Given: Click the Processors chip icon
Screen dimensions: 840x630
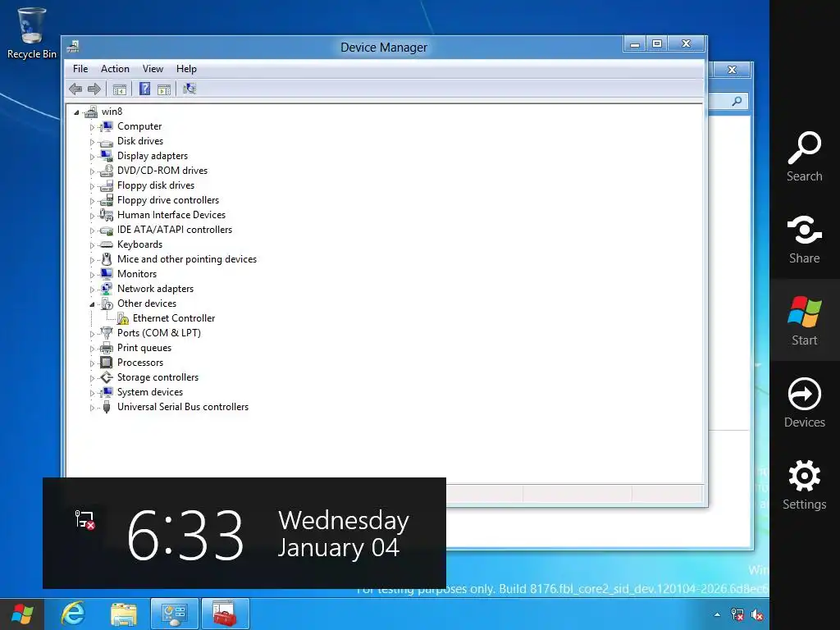Looking at the screenshot, I should (x=107, y=363).
